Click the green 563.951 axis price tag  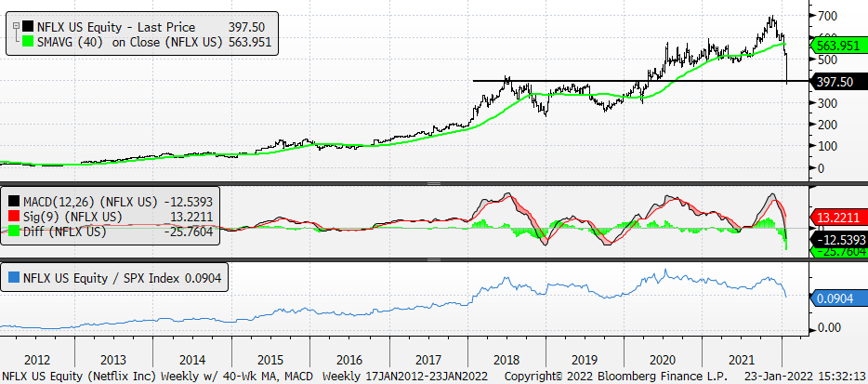pos(838,46)
